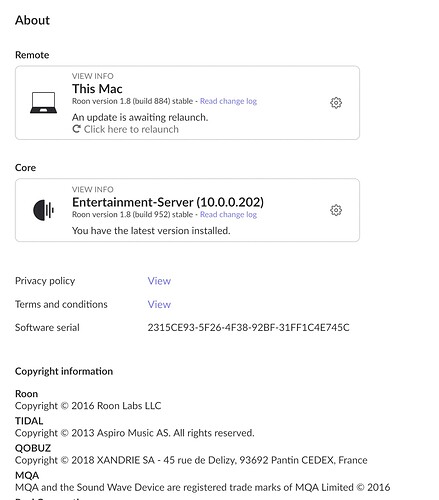Click VIEW INFO in the Remote card
This screenshot has height=500, width=439.
tap(93, 76)
